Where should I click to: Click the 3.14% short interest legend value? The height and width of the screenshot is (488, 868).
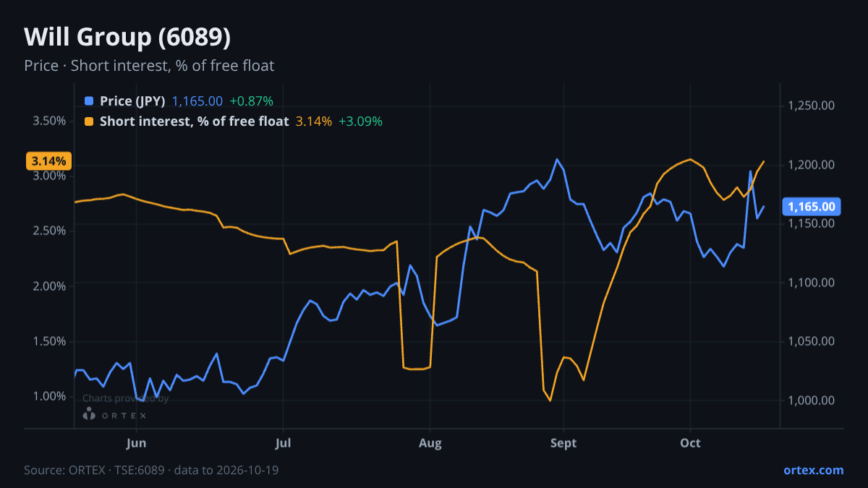click(314, 121)
